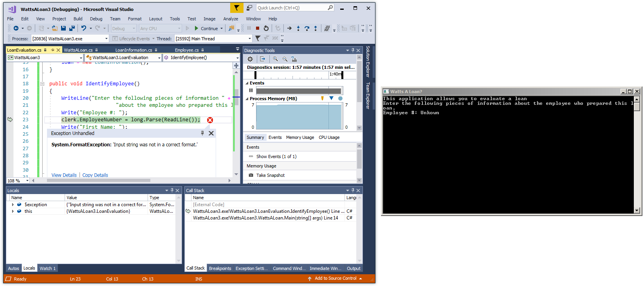Click the Save floppy disk icon
Image resolution: width=644 pixels, height=286 pixels.
[x=63, y=28]
